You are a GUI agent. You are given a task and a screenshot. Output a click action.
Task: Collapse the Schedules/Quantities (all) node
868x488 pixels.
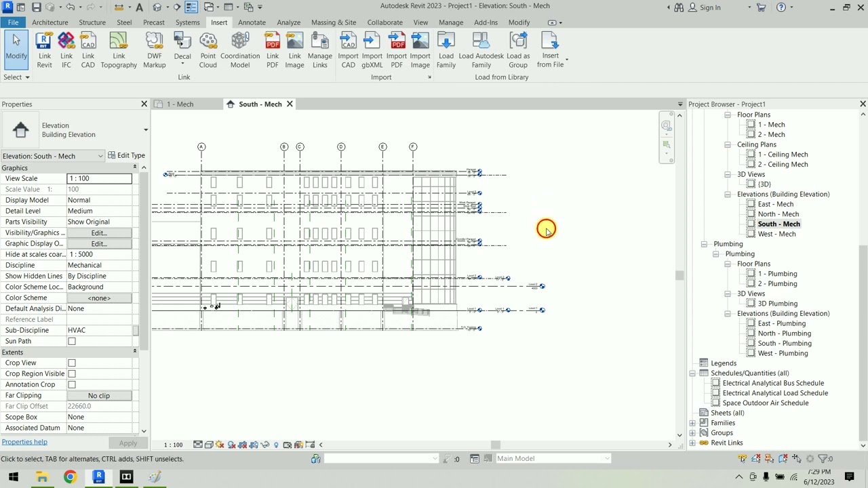[692, 373]
